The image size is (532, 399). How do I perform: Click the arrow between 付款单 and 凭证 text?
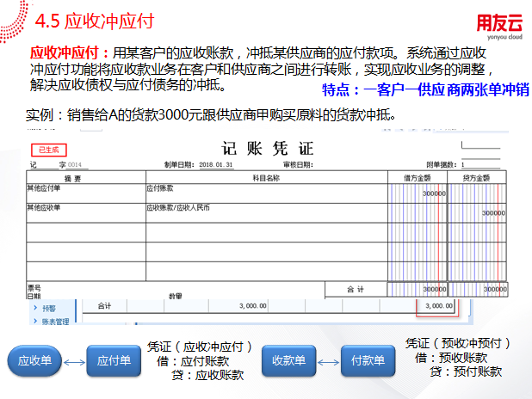coord(398,360)
